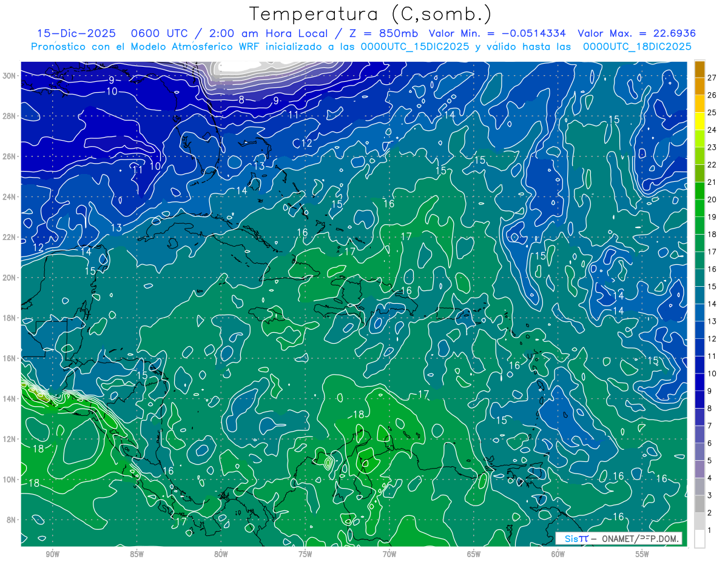Click the "90W" longitude axis label

click(x=52, y=554)
